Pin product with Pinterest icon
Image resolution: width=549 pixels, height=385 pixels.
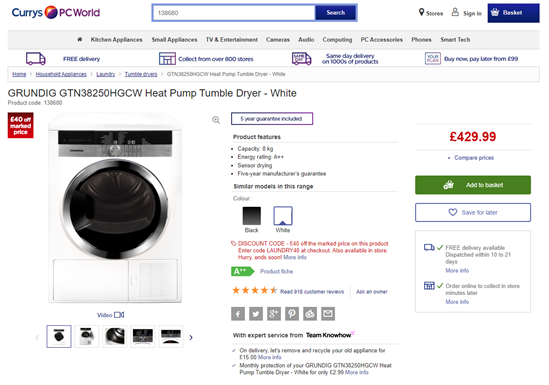click(x=292, y=314)
